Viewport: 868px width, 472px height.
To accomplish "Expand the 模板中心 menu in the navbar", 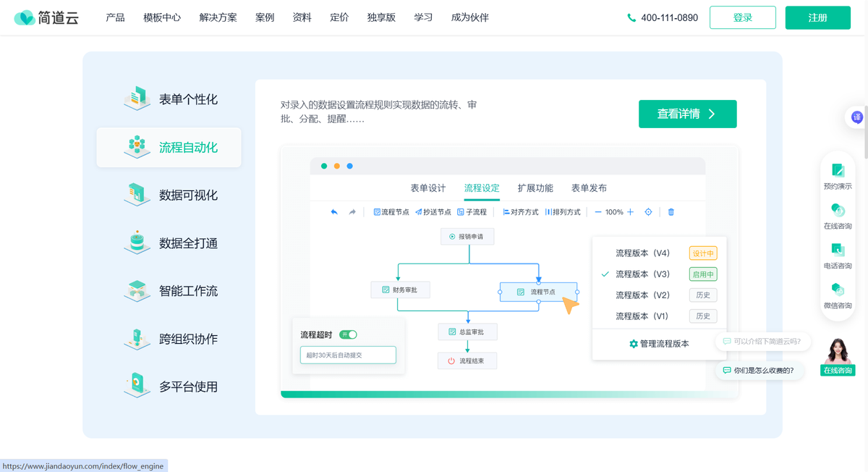I will [x=161, y=17].
